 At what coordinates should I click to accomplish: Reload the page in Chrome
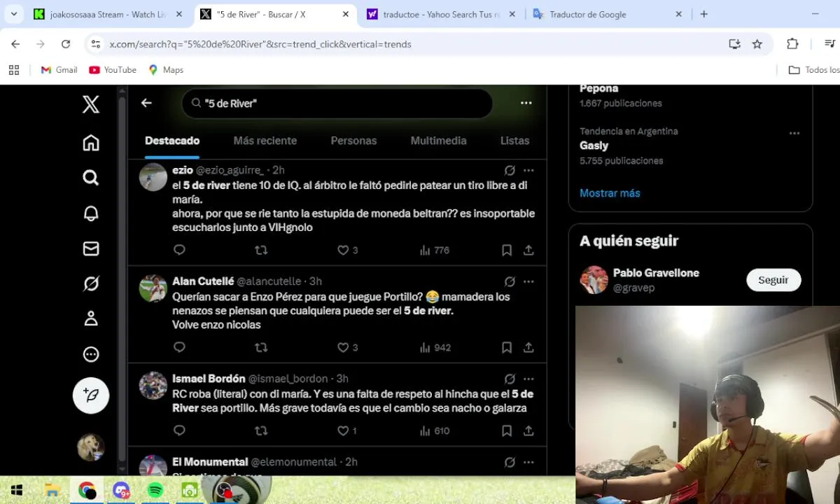(x=66, y=44)
